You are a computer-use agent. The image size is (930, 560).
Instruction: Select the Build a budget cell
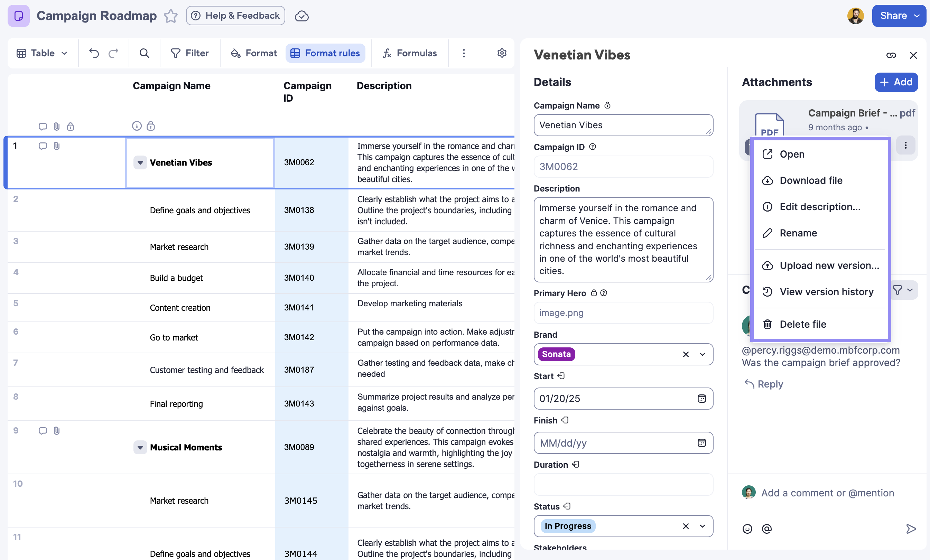click(200, 278)
